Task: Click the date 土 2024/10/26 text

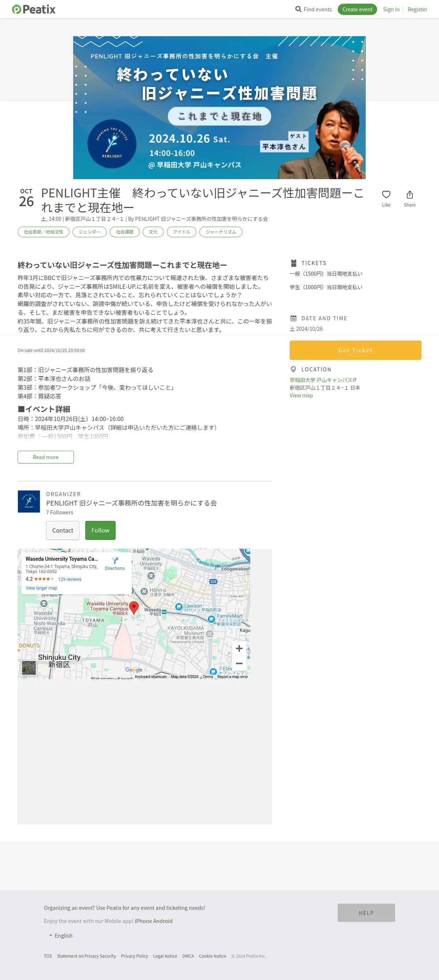Action: pyautogui.click(x=306, y=329)
